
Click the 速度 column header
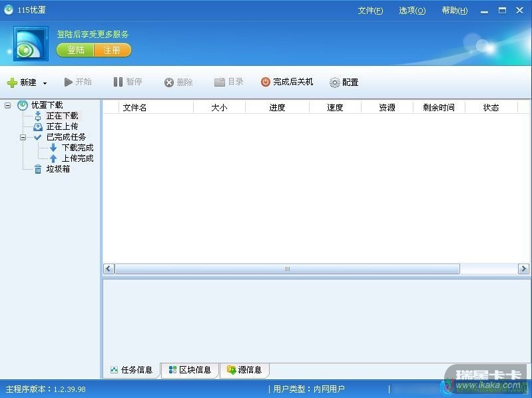[335, 107]
